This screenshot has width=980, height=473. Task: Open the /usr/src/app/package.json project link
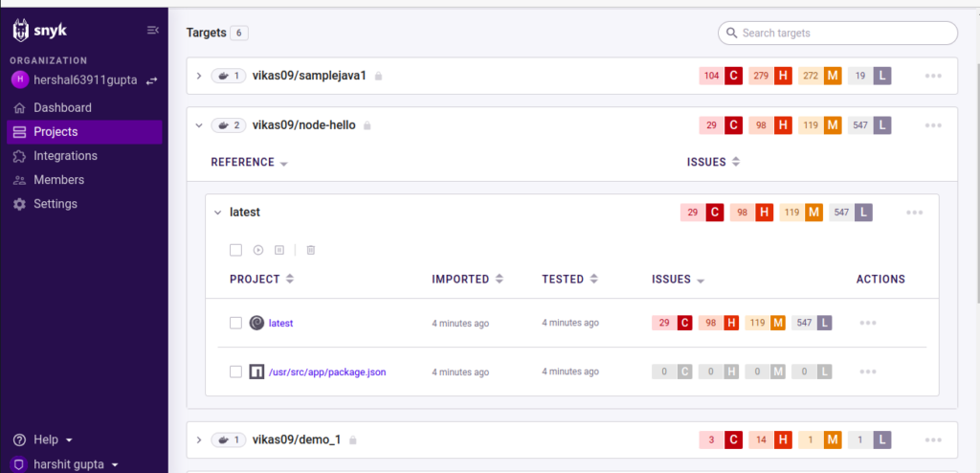tap(327, 372)
